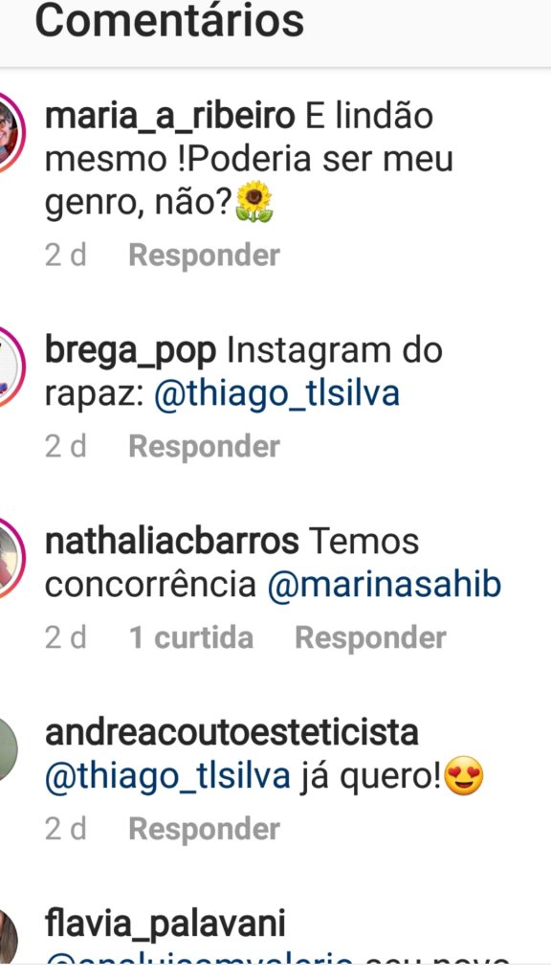The image size is (551, 980).
Task: Open the maria_a_ribeiro username
Action: [x=169, y=116]
